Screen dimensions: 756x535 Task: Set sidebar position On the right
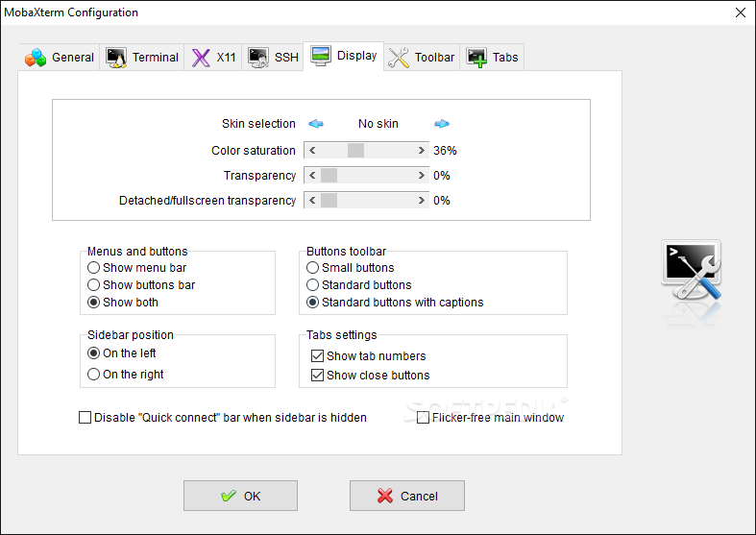pyautogui.click(x=125, y=375)
